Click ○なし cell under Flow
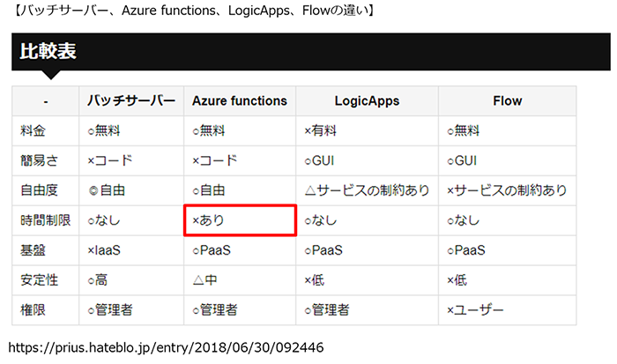617x364 pixels. (x=507, y=220)
